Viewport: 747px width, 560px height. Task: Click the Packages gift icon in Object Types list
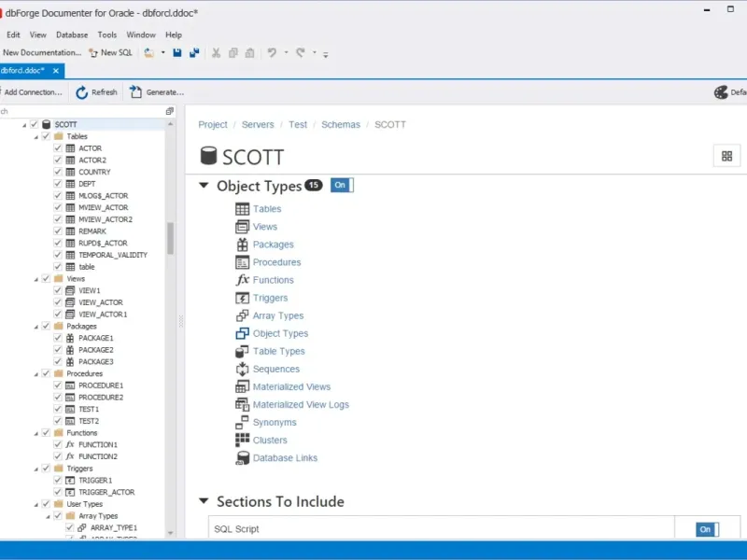coord(242,245)
